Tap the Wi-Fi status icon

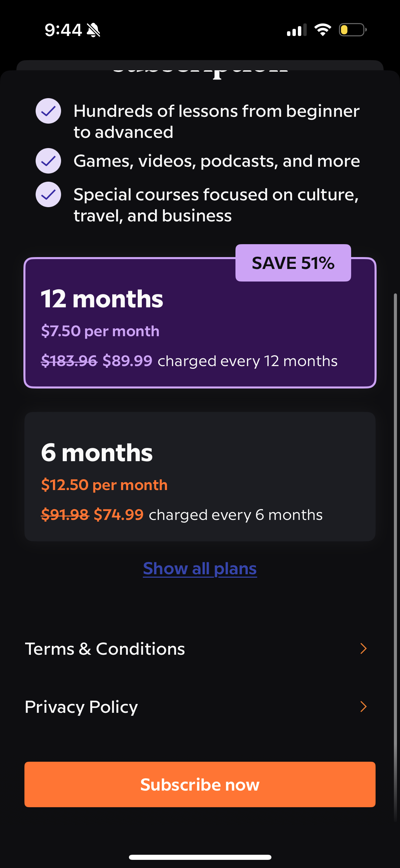pyautogui.click(x=323, y=30)
